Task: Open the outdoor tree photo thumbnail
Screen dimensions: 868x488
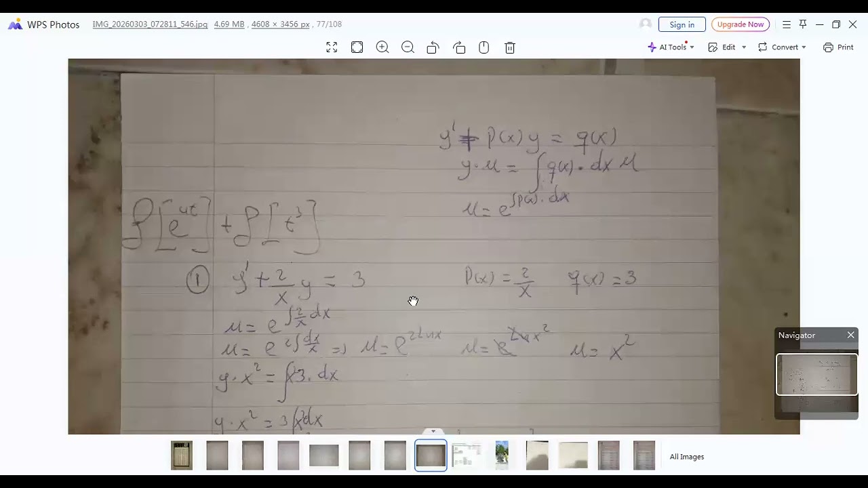Action: [502, 455]
